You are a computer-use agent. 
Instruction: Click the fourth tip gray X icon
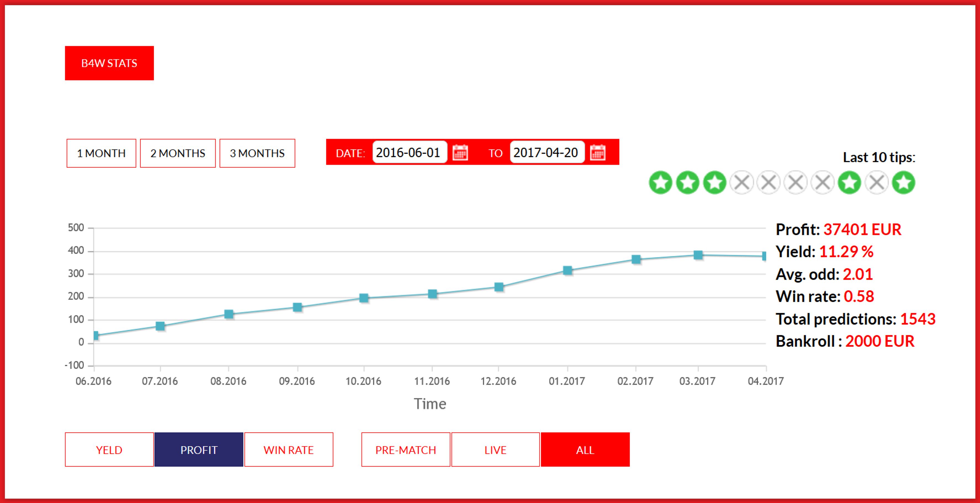(742, 182)
